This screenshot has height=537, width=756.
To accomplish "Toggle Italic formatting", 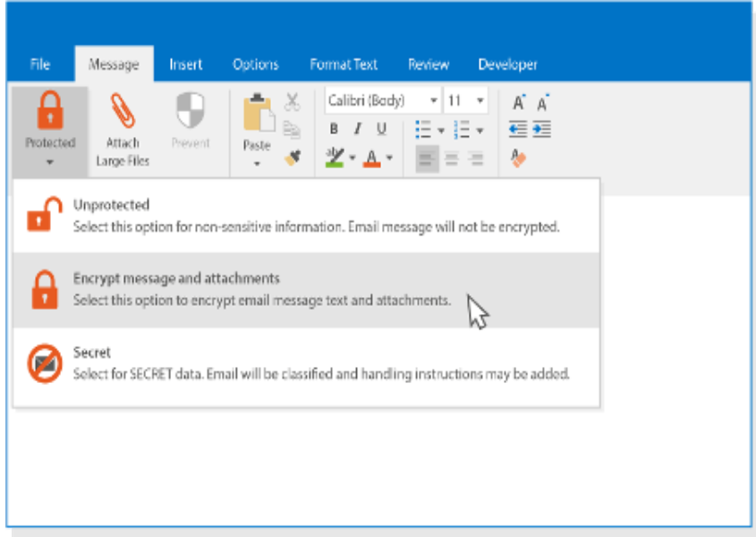I will click(357, 130).
